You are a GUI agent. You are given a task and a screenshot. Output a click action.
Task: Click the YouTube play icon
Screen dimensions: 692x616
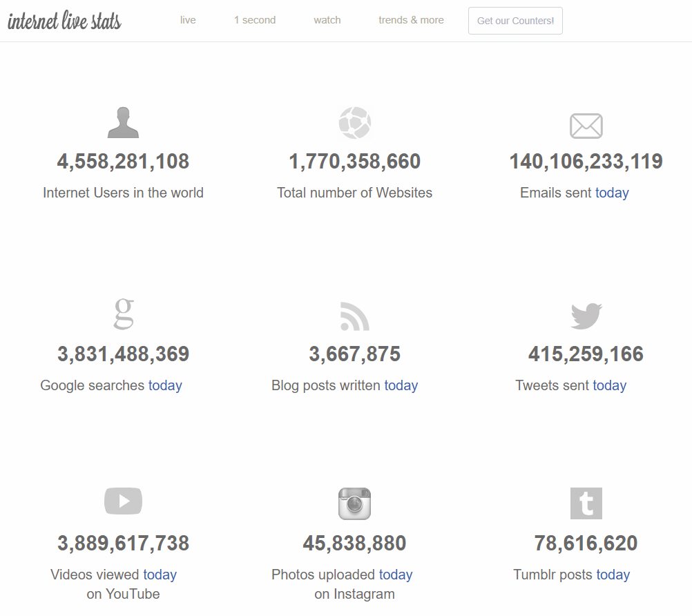123,501
